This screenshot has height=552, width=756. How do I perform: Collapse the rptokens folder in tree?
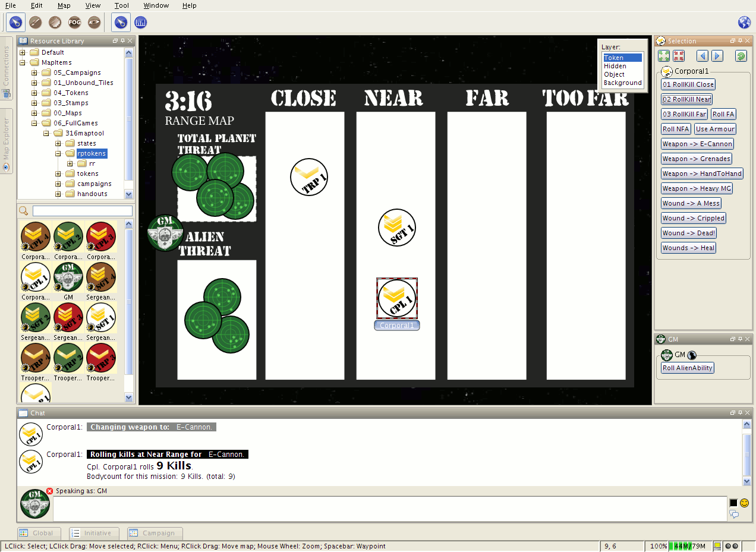click(58, 153)
